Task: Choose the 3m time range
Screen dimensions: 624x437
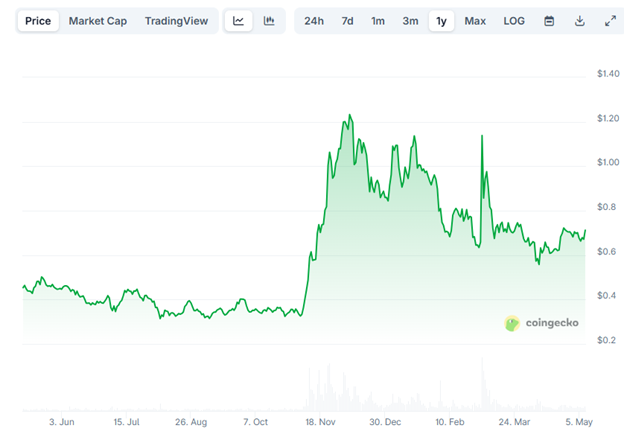Action: [x=410, y=21]
